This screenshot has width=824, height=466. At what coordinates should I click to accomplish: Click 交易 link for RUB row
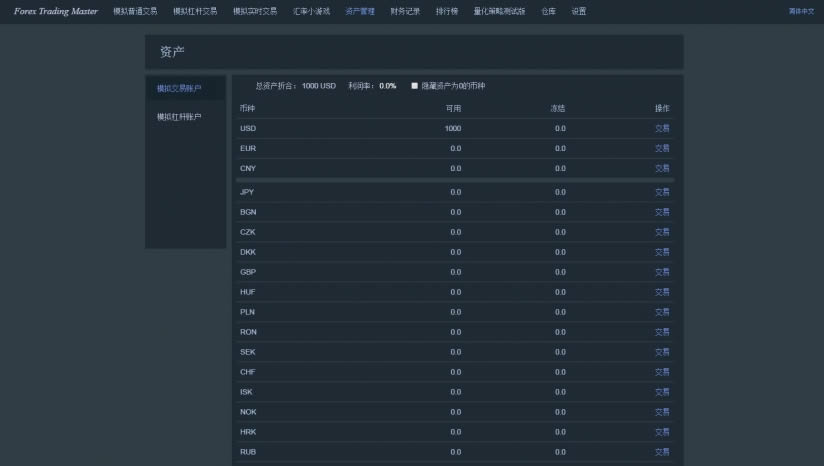662,452
